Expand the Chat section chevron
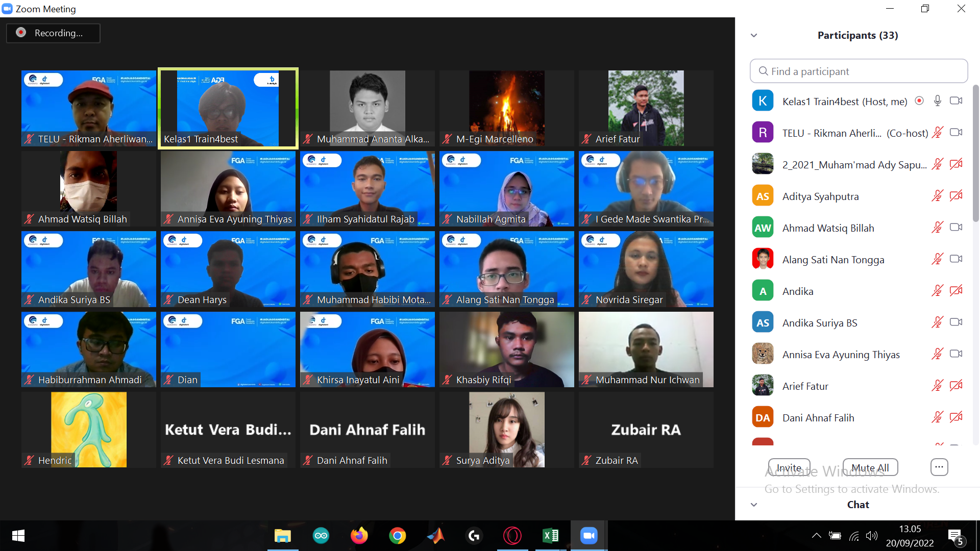Image resolution: width=980 pixels, height=551 pixels. 754,505
